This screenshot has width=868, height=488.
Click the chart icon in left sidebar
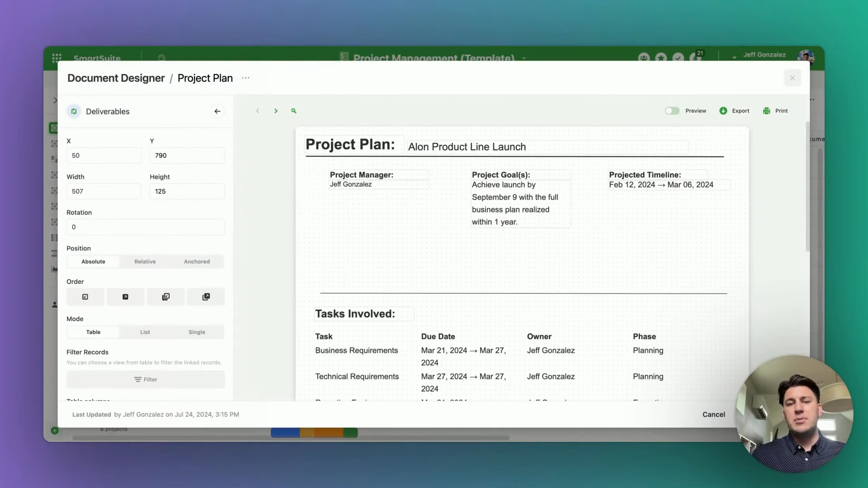55,269
